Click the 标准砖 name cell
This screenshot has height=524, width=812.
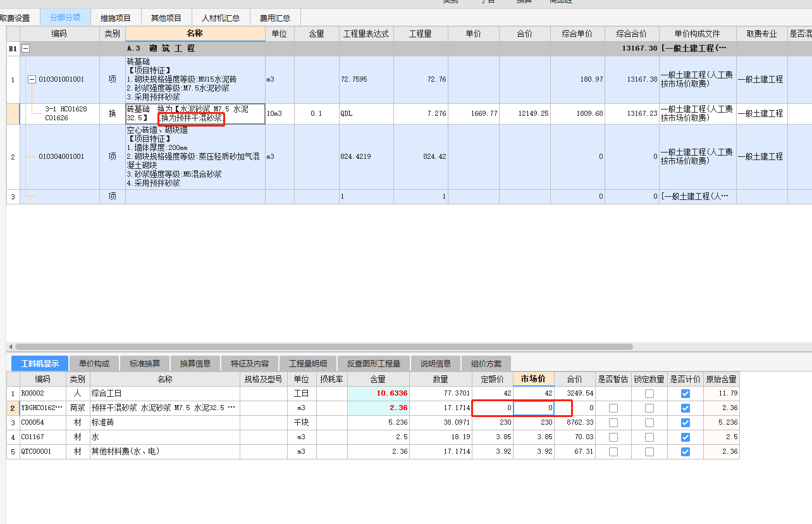click(x=164, y=423)
